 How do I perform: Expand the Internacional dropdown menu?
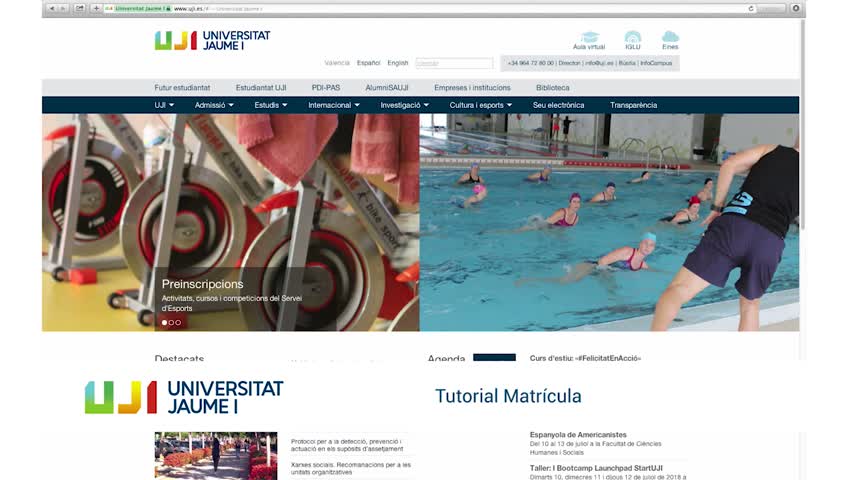pyautogui.click(x=334, y=105)
